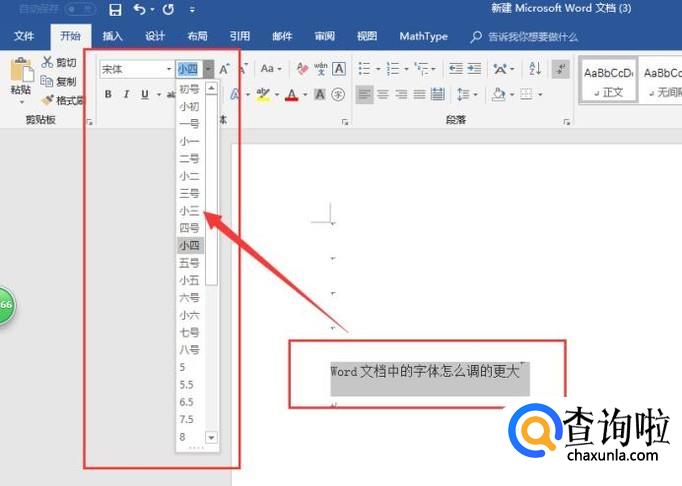Switch to the 视图 tab
The width and height of the screenshot is (682, 486).
367,36
